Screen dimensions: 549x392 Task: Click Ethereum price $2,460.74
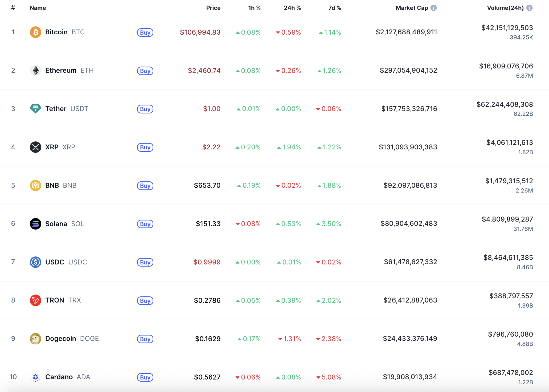tap(204, 71)
